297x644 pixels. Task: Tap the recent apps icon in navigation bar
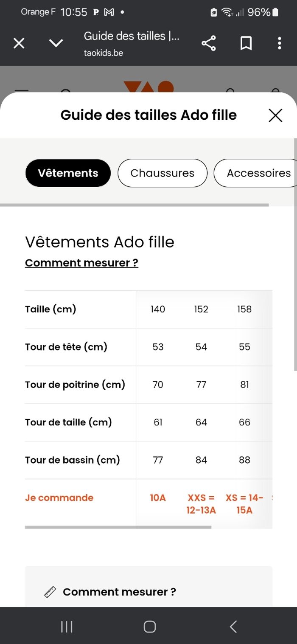point(67,626)
